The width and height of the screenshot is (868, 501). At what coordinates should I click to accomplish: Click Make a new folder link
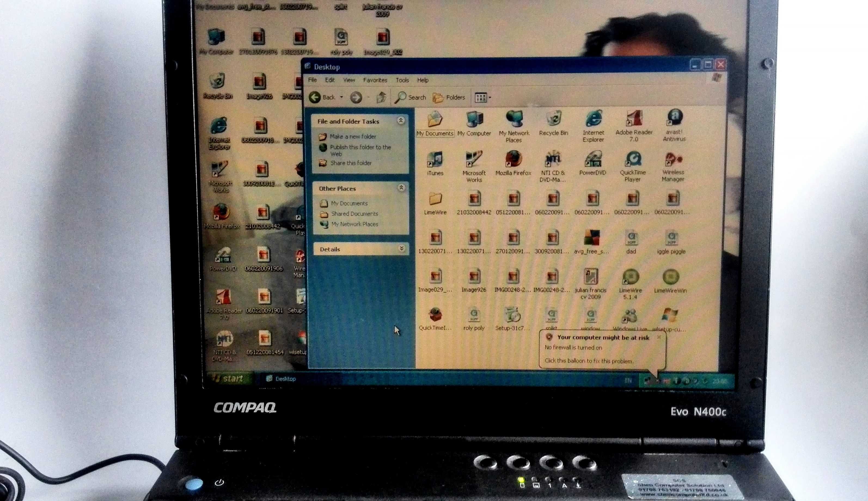[347, 137]
